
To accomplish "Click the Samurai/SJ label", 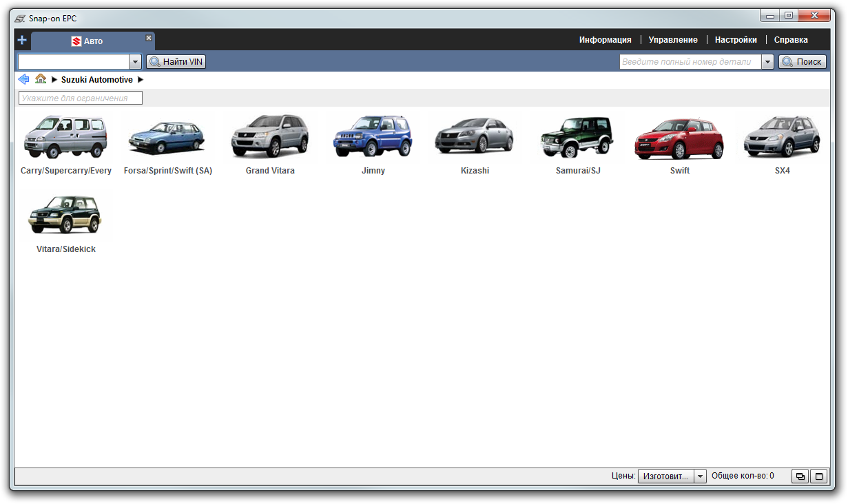I will (578, 171).
